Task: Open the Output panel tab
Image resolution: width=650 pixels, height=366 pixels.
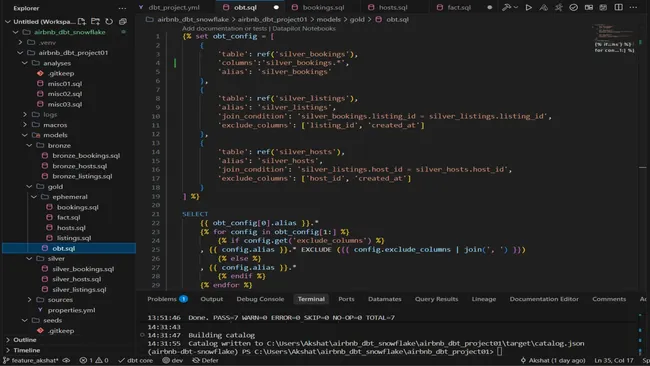Action: (x=212, y=299)
